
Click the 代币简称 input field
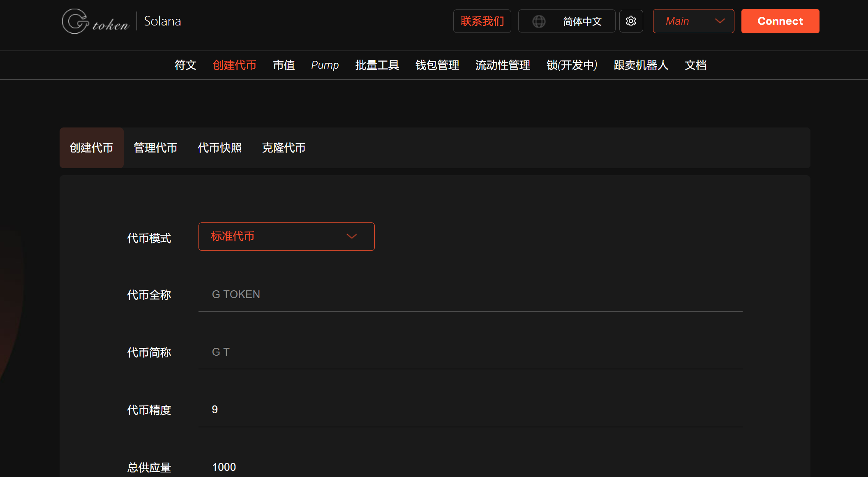[x=470, y=352]
